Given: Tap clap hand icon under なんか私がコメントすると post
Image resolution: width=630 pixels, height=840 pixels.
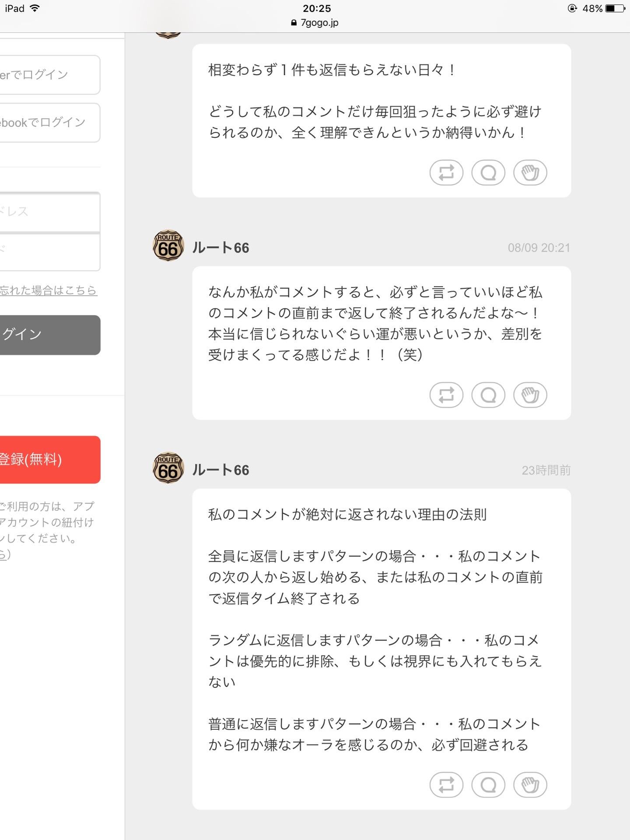Looking at the screenshot, I should [530, 395].
